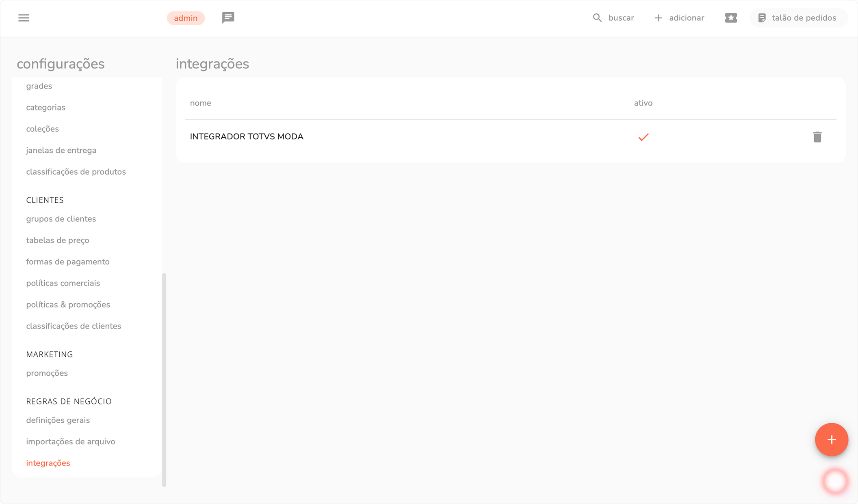
Task: Click the search magnifier icon
Action: [597, 18]
